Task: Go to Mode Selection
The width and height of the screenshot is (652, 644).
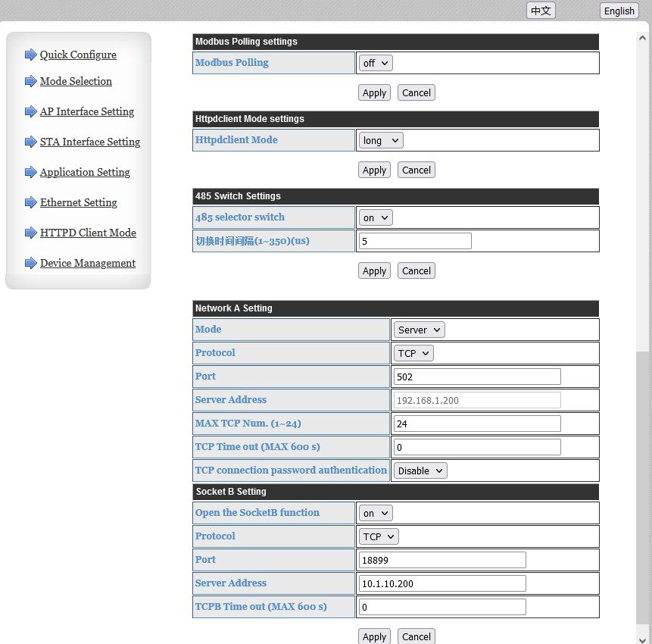Action: click(x=76, y=81)
